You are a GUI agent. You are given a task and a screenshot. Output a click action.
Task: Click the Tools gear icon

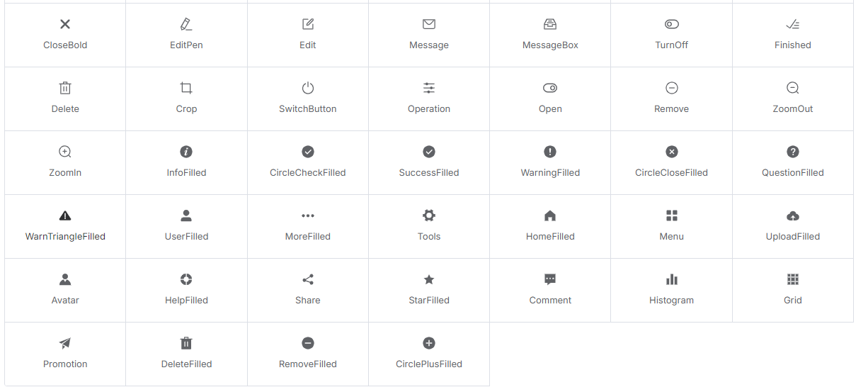(429, 215)
